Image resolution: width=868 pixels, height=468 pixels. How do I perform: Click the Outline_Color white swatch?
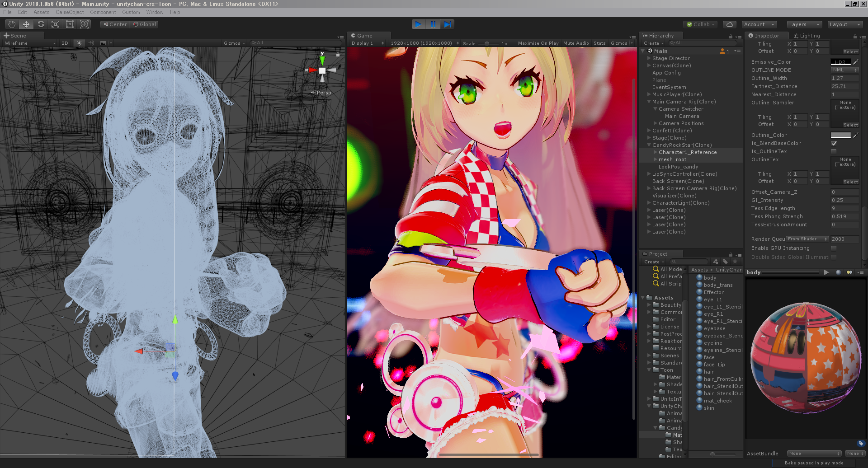pyautogui.click(x=840, y=135)
